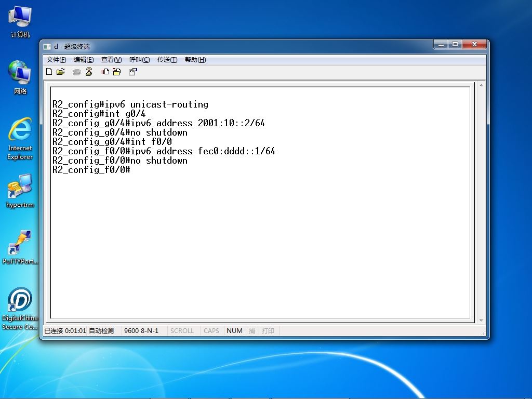This screenshot has width=532, height=399.
Task: Click the 自动检测 status bar entry
Action: click(101, 330)
